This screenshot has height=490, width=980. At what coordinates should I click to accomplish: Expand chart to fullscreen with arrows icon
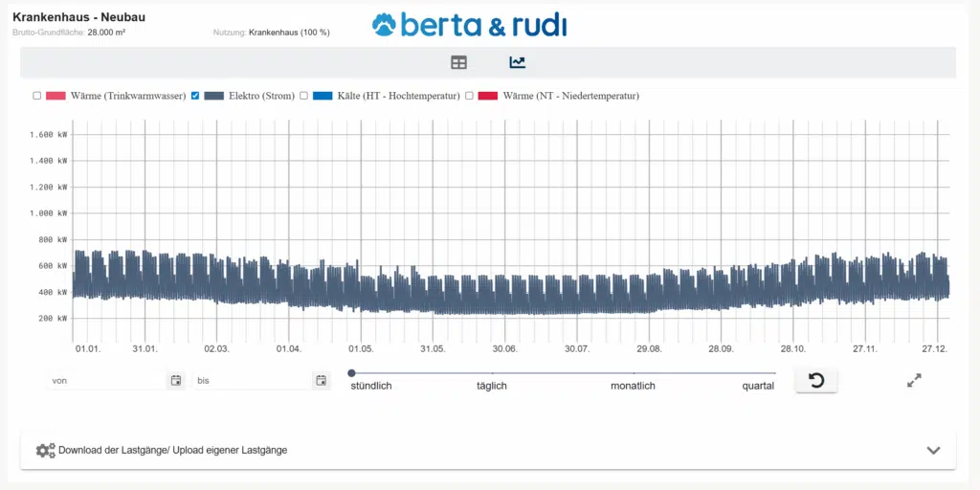coord(914,381)
